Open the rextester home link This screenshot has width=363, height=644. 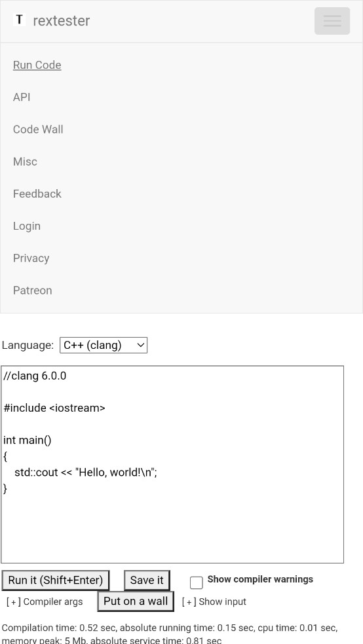[61, 21]
